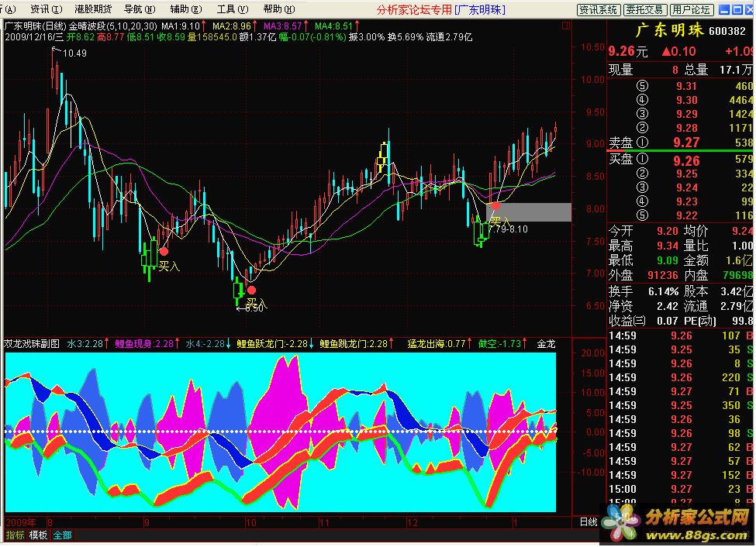The width and height of the screenshot is (756, 547).
Task: Click the ② sell level marker at 9.28
Action: point(642,128)
